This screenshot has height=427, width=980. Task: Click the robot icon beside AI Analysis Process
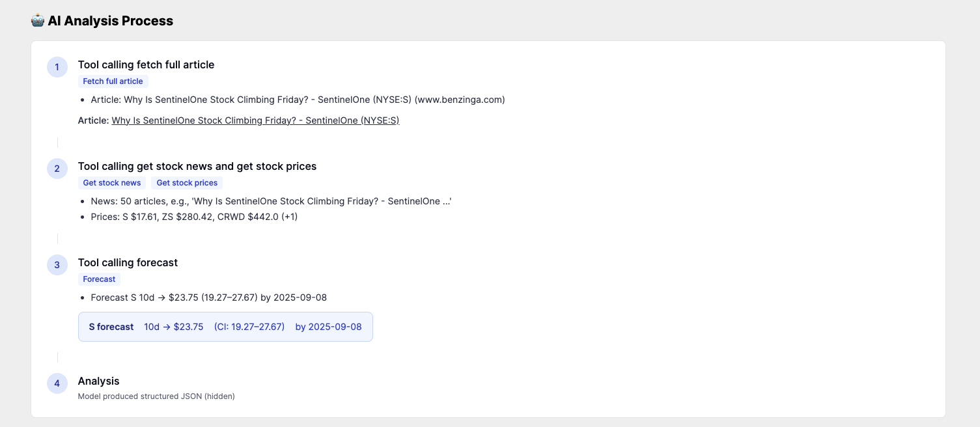(38, 21)
